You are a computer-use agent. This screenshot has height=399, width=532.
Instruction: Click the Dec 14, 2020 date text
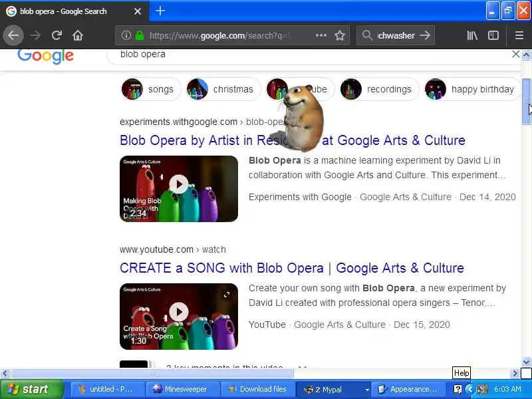click(x=487, y=197)
